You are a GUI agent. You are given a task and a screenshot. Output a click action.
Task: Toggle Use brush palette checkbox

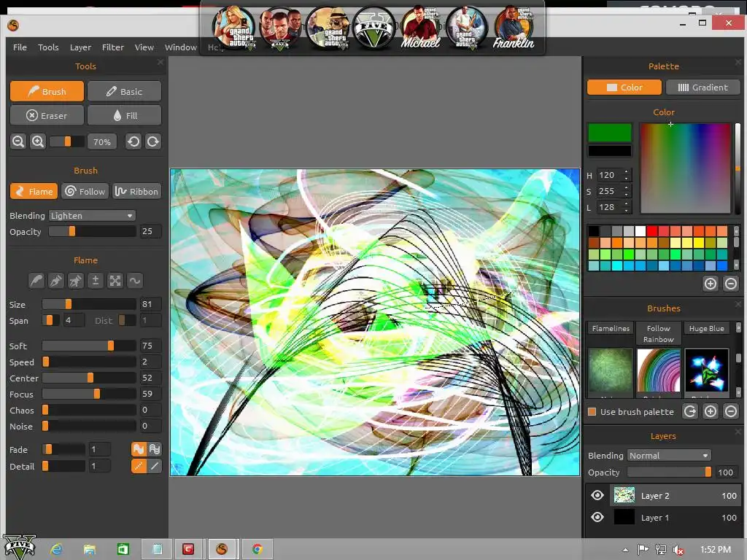pos(592,412)
